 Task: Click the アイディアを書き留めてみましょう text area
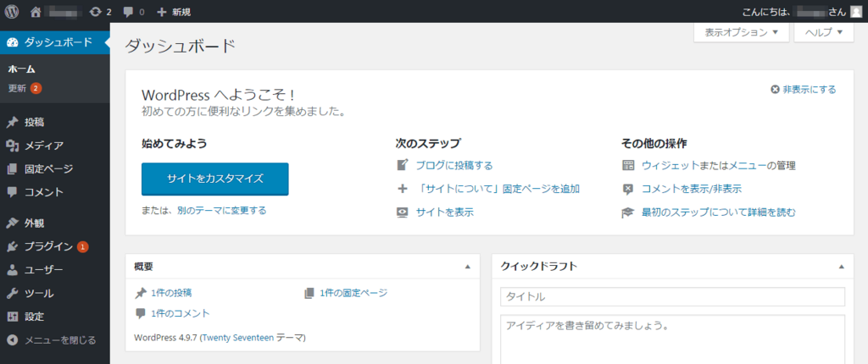(672, 339)
